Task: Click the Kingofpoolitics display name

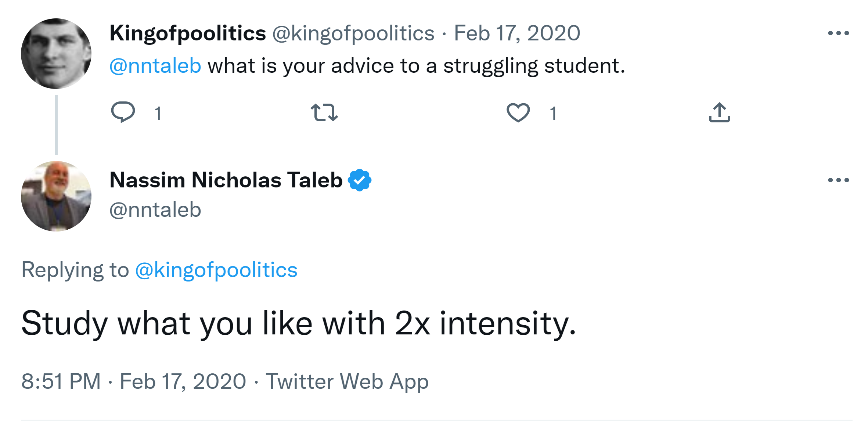Action: point(188,33)
